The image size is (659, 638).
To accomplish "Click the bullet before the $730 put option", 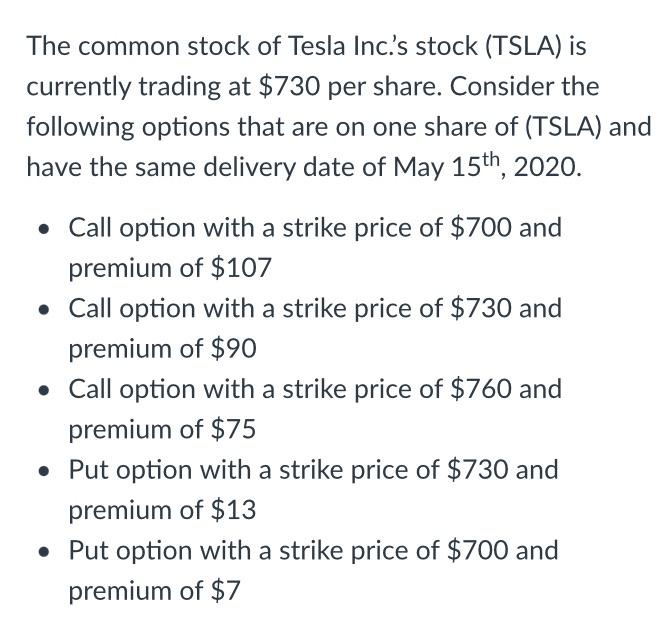I will coord(42,470).
